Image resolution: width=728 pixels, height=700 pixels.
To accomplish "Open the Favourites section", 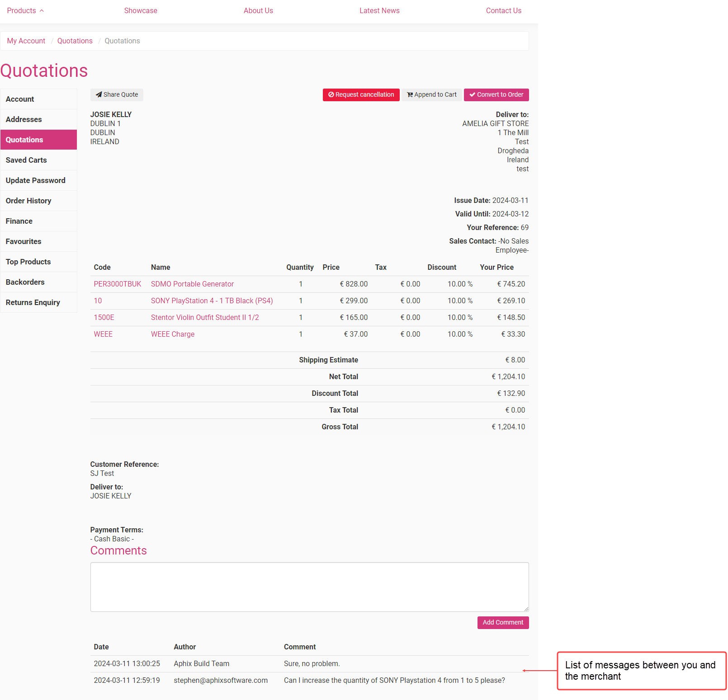I will pos(23,241).
